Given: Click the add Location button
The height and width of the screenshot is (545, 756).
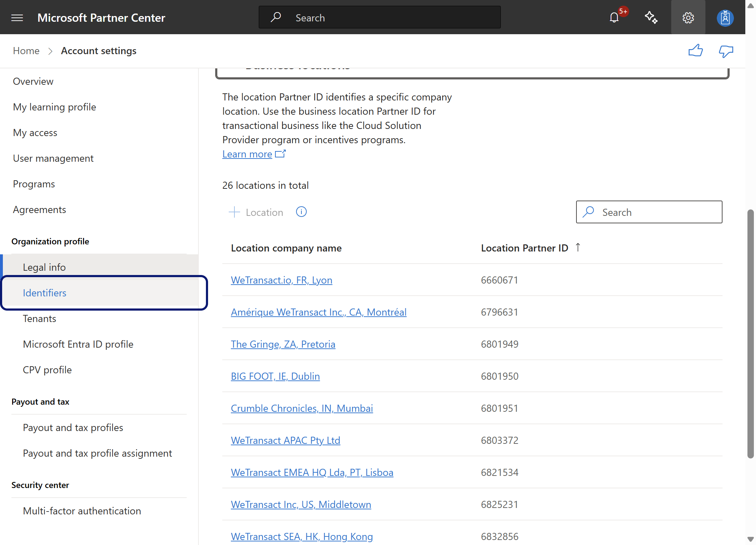Looking at the screenshot, I should (256, 212).
